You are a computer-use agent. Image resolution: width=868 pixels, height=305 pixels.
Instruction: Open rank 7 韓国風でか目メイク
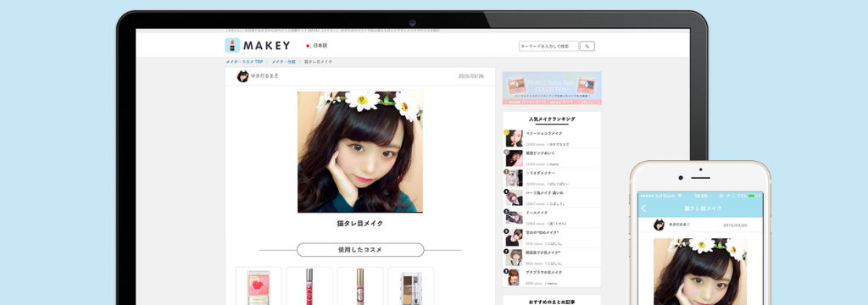point(543,252)
